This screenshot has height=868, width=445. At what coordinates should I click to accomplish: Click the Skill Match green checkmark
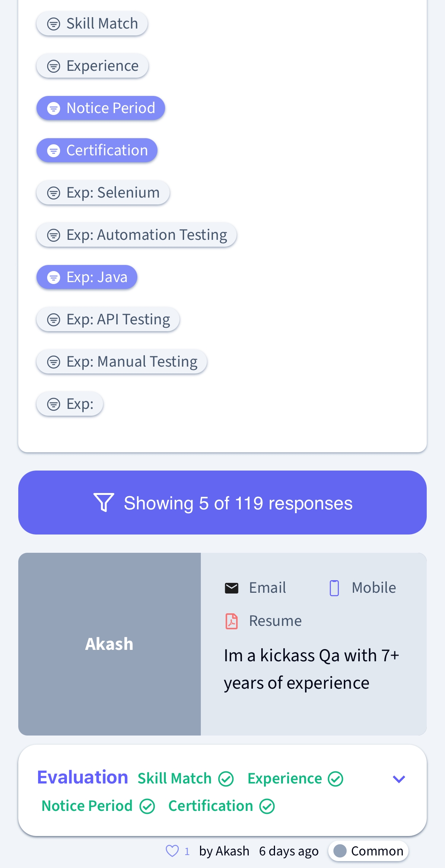pos(226,779)
